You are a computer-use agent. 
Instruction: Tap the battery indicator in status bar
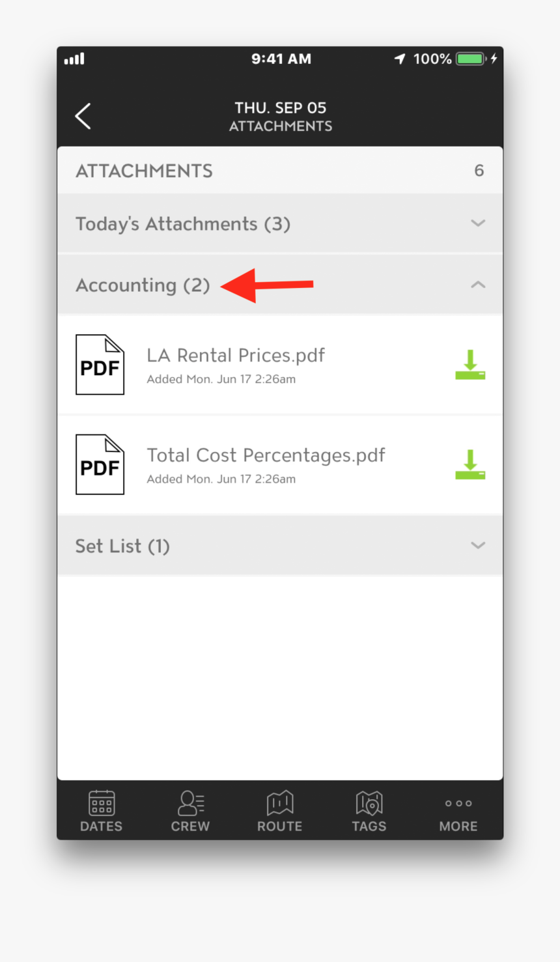[471, 59]
